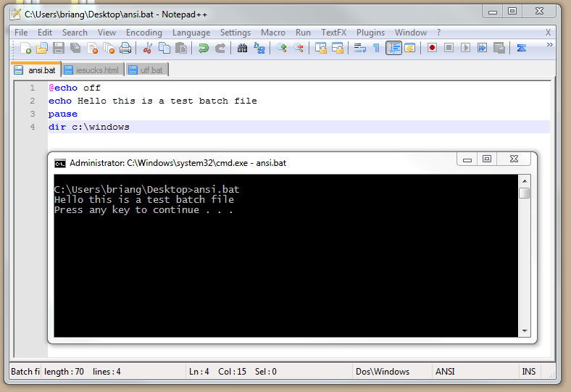Click the Cut scissors icon

coord(148,49)
